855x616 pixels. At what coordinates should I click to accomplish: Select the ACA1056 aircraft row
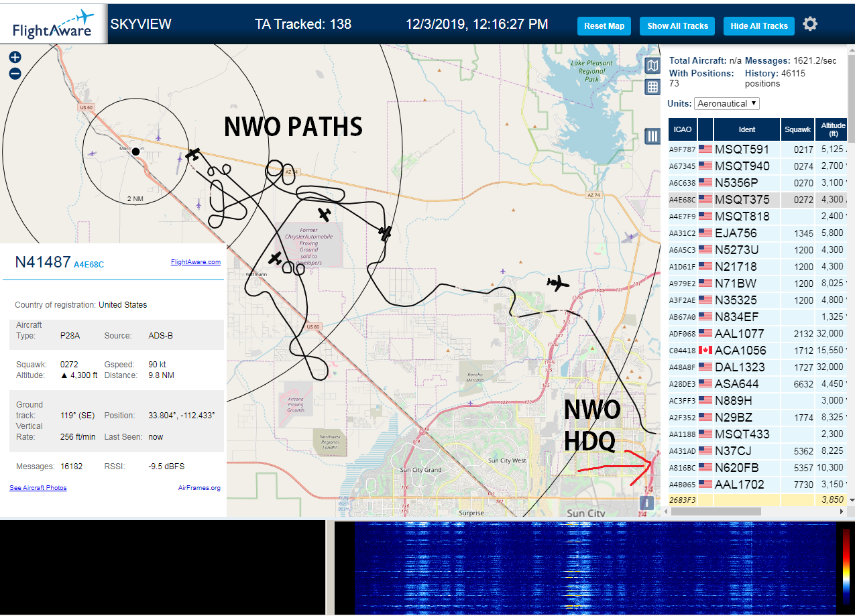758,351
